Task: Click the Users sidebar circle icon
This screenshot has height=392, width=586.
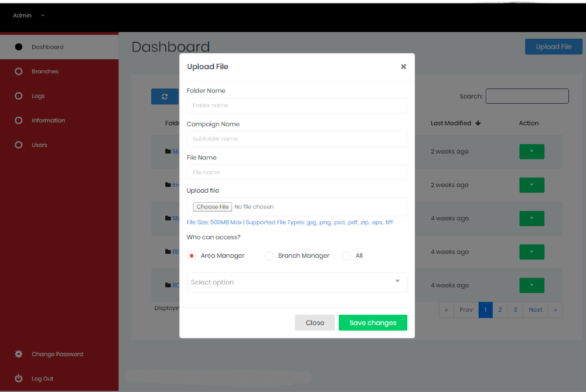Action: coord(19,145)
